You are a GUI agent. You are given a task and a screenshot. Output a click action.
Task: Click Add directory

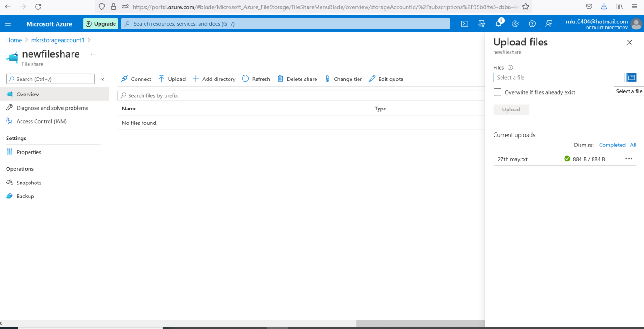(214, 79)
